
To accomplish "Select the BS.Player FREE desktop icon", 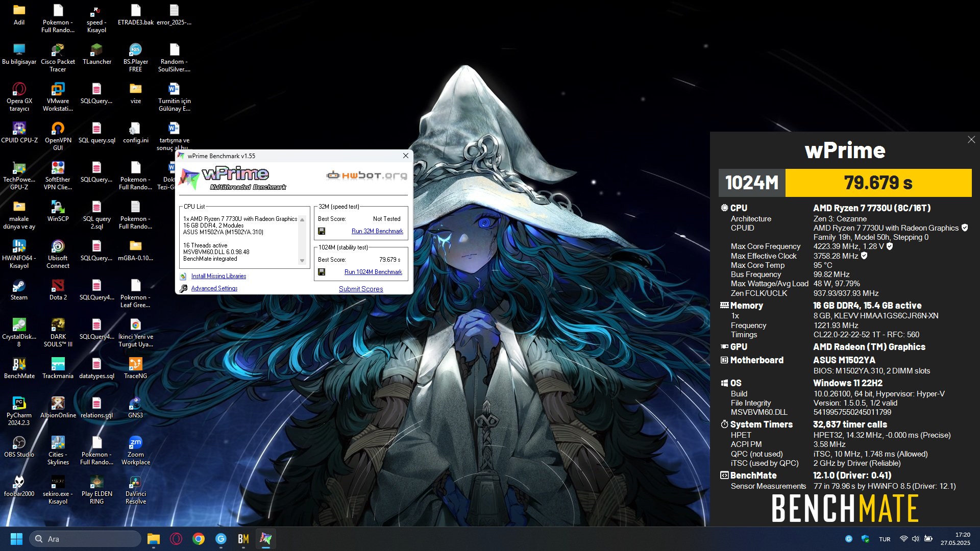I will [x=135, y=57].
